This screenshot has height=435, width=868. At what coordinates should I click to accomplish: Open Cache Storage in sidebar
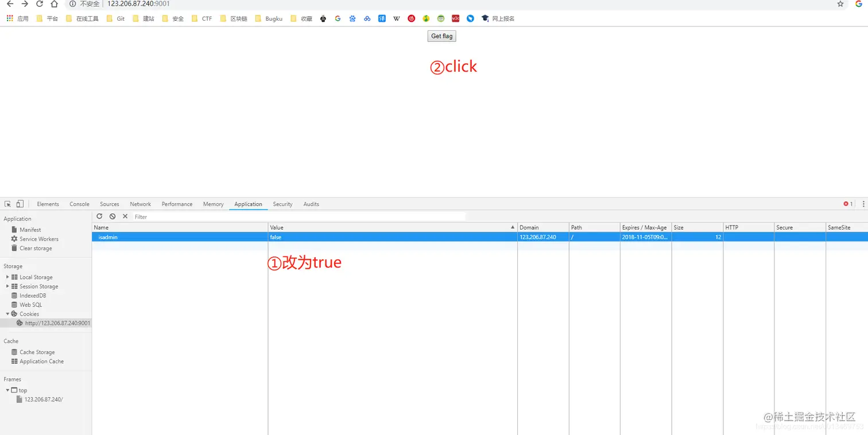pyautogui.click(x=37, y=352)
